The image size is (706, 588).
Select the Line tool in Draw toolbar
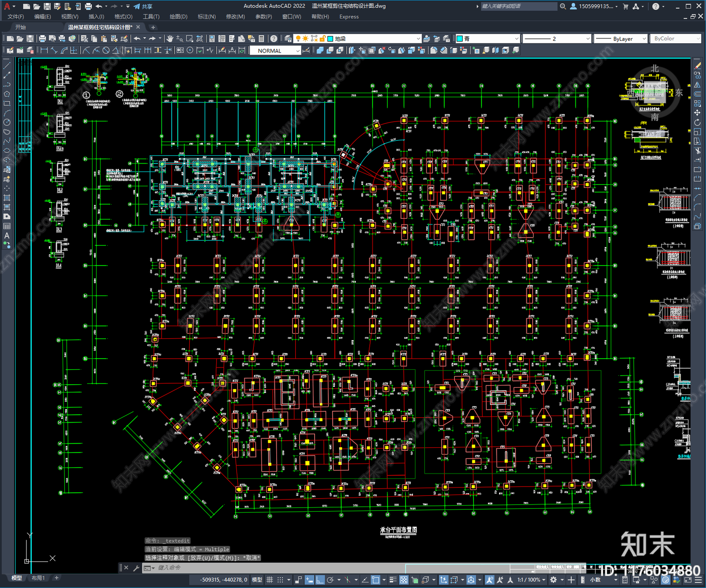coord(7,65)
